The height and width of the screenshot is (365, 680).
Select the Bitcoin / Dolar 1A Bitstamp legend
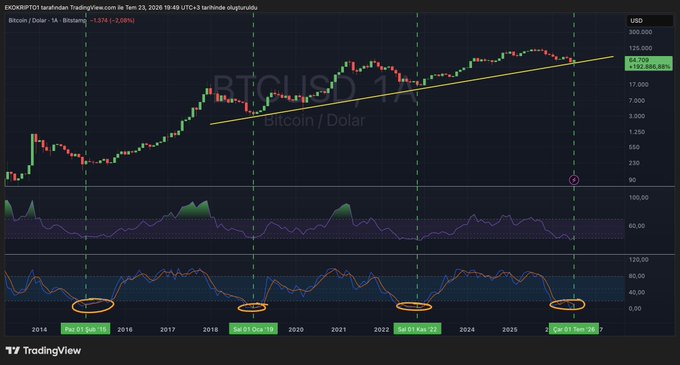[47, 20]
